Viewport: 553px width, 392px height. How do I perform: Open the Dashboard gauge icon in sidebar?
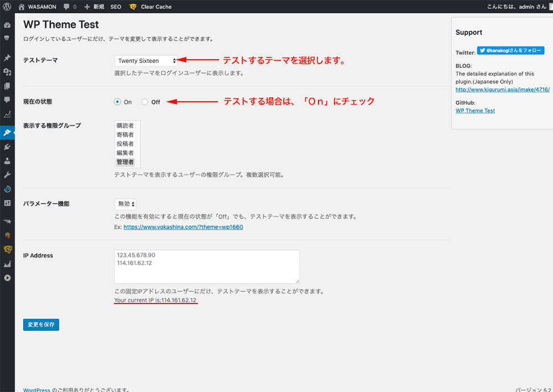[7, 25]
